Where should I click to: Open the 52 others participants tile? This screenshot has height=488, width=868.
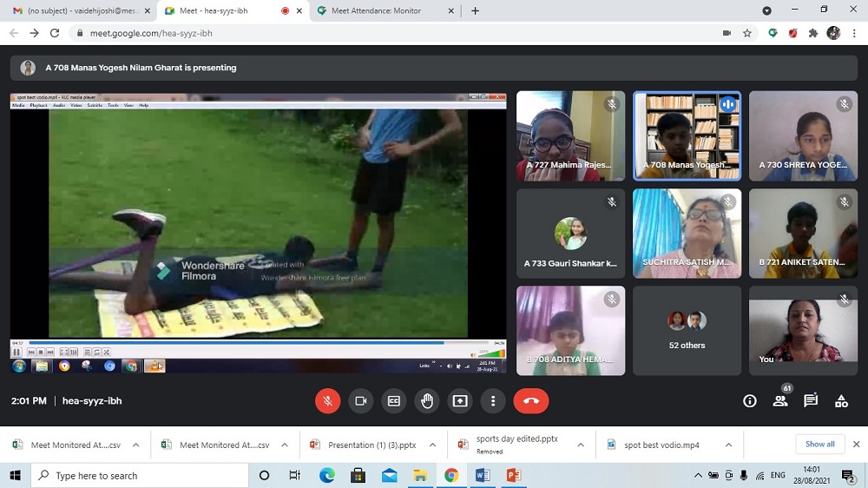pyautogui.click(x=687, y=330)
